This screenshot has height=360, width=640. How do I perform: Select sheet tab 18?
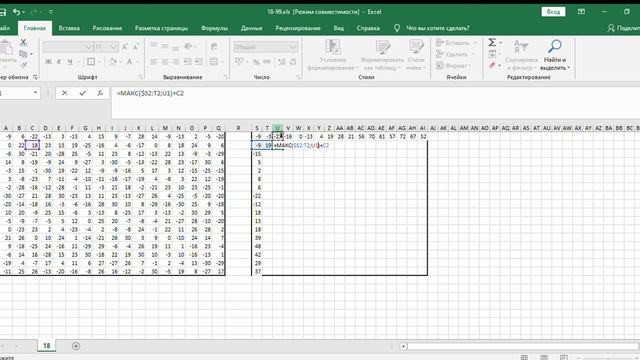tap(47, 346)
